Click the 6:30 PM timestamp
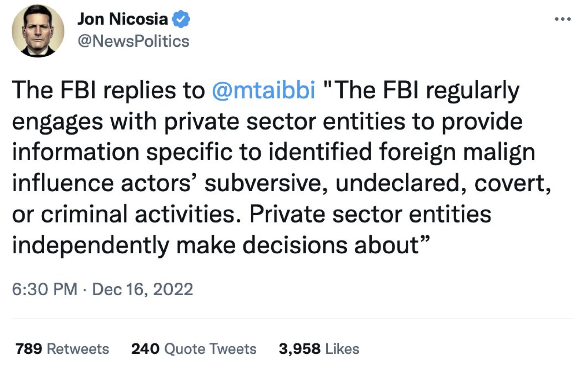 (x=44, y=289)
